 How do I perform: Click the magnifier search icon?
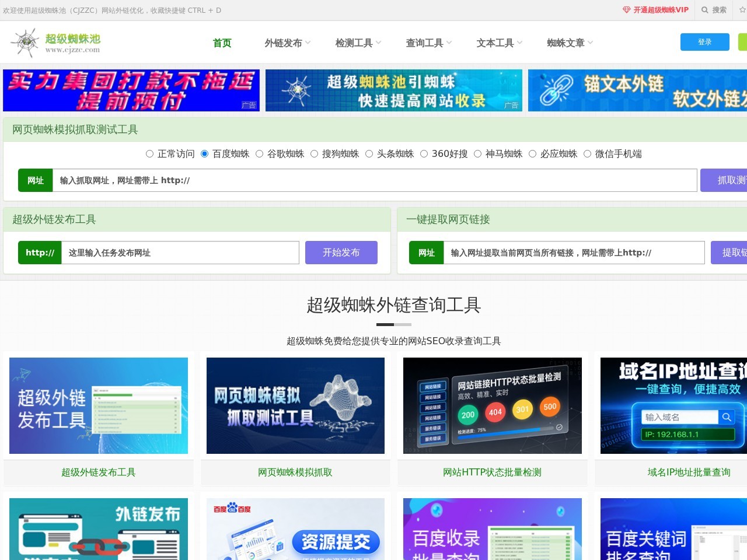coord(705,10)
